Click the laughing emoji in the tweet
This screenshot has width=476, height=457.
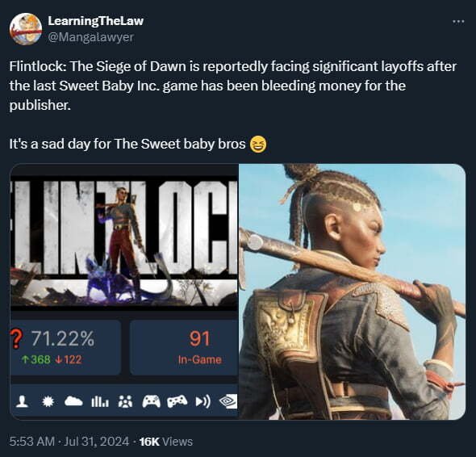[x=258, y=144]
